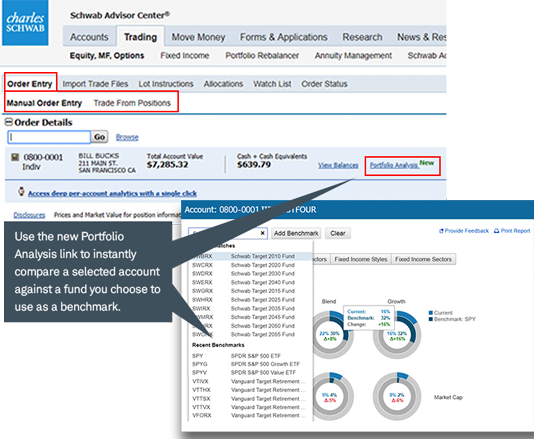Image resolution: width=534 pixels, height=439 pixels.
Task: Select Schwab Target 2020 Fund
Action: point(251,265)
